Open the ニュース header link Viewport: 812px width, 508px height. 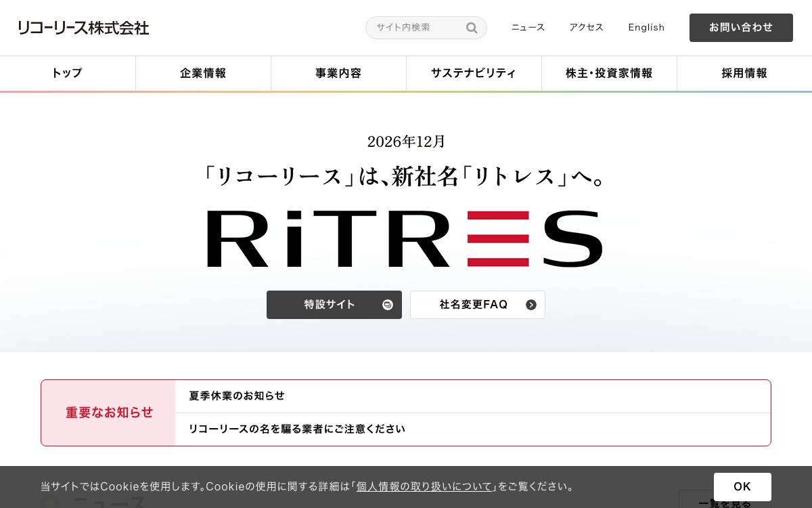pyautogui.click(x=528, y=28)
